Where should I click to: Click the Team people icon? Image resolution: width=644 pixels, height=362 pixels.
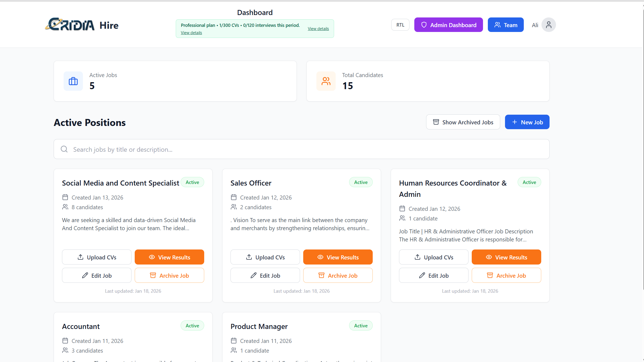pos(498,24)
